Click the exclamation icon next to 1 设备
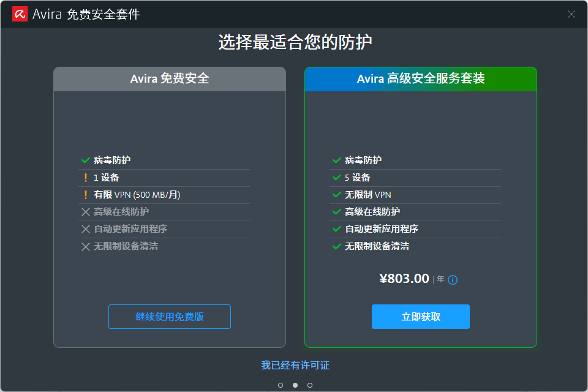588x392 pixels. [85, 178]
